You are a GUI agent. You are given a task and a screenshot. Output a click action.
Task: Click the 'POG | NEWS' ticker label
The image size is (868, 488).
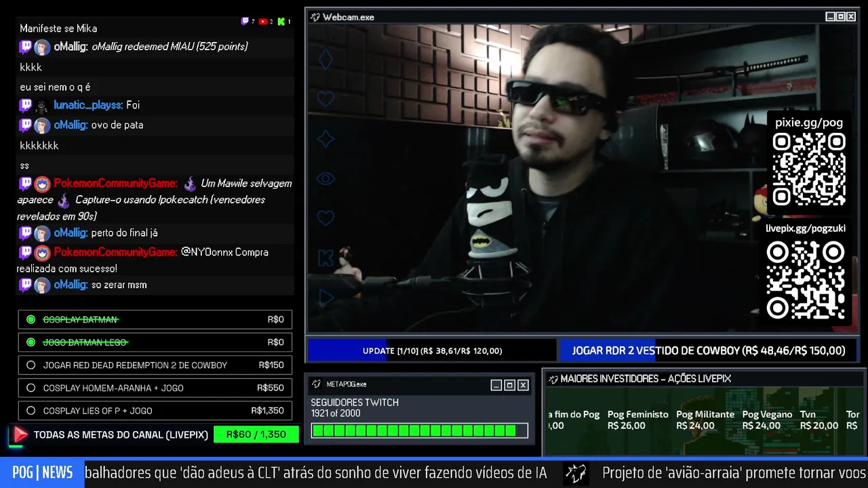click(42, 473)
